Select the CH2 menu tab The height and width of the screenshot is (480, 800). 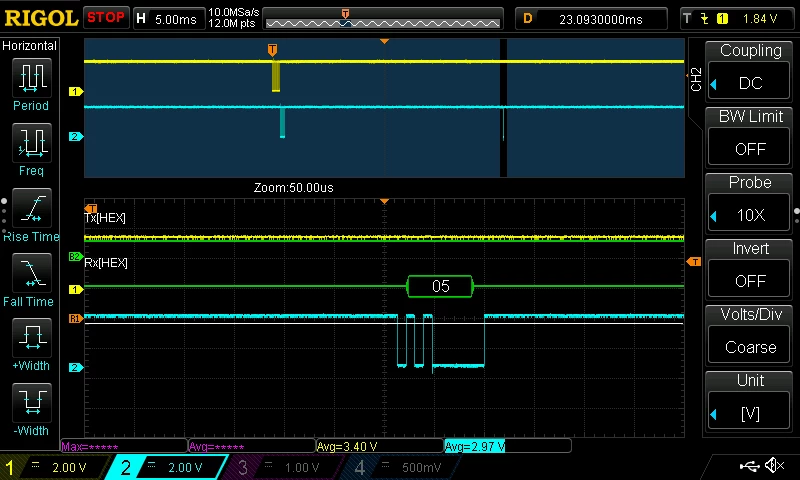pos(696,80)
